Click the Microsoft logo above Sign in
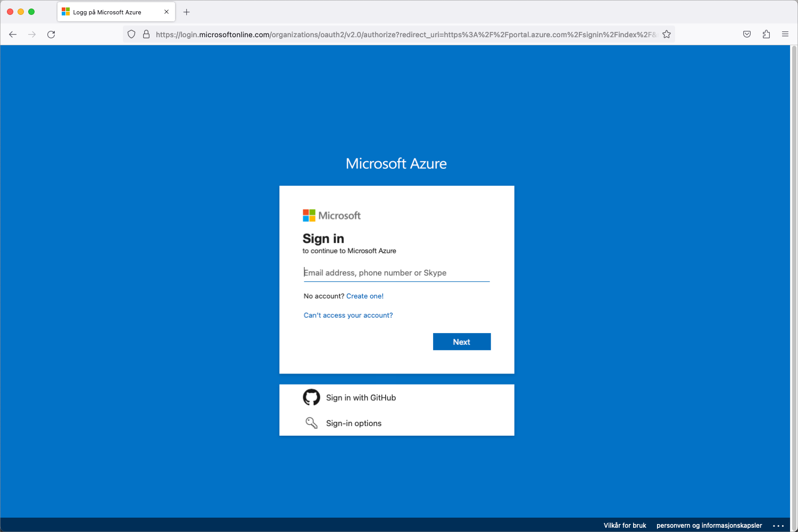 (307, 215)
